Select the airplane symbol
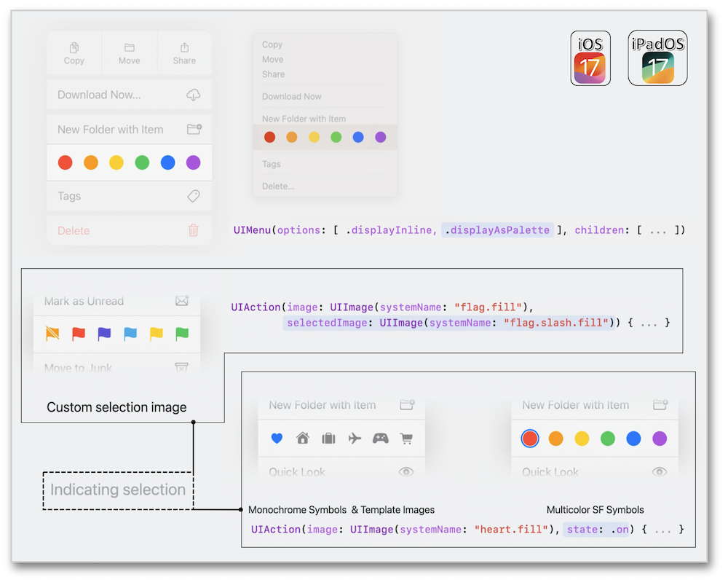Screen dimensions: 728x585 click(355, 438)
